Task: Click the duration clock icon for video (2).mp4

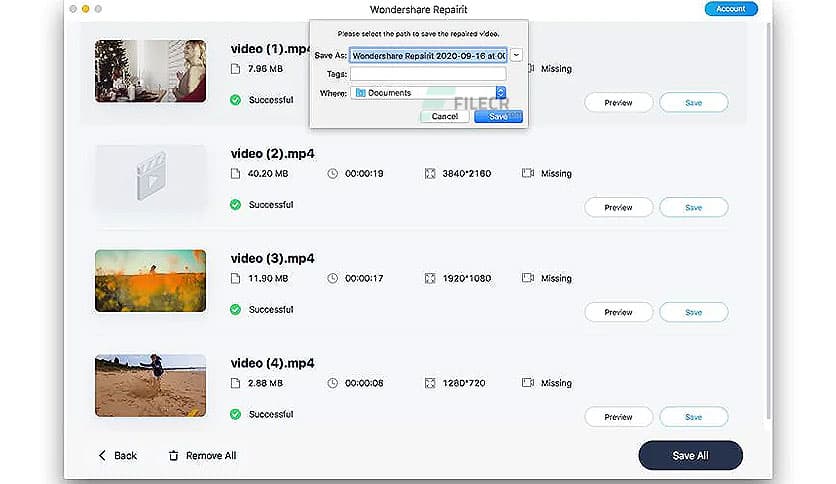Action: pyautogui.click(x=333, y=173)
